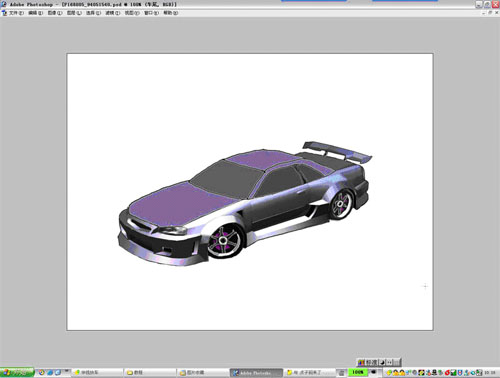Launch Internet Explorer from quick launch
Image resolution: width=500 pixels, height=378 pixels.
(x=57, y=372)
